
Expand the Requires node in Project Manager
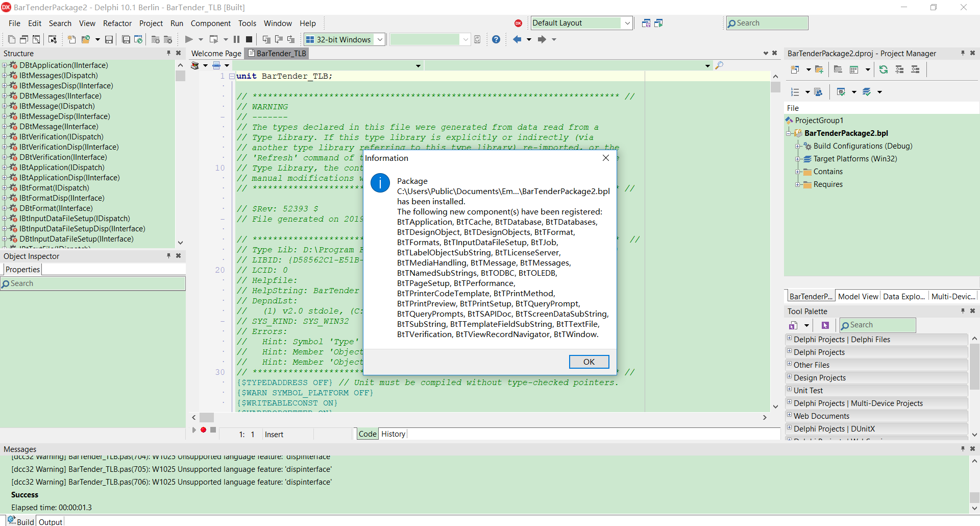pyautogui.click(x=798, y=184)
